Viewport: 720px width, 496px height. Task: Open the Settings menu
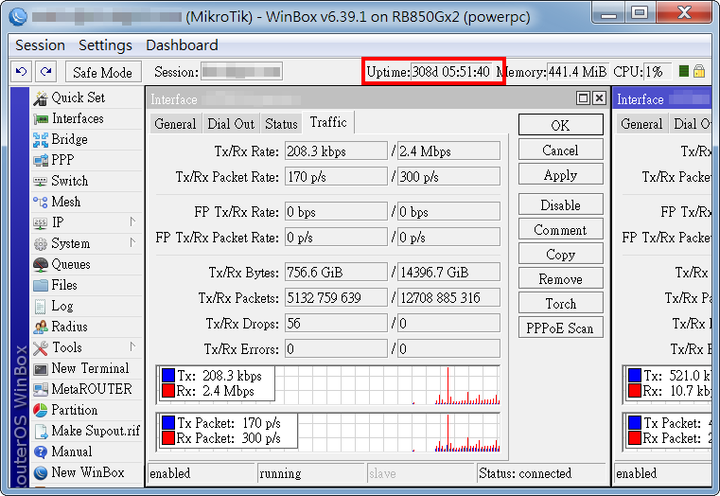pos(105,45)
